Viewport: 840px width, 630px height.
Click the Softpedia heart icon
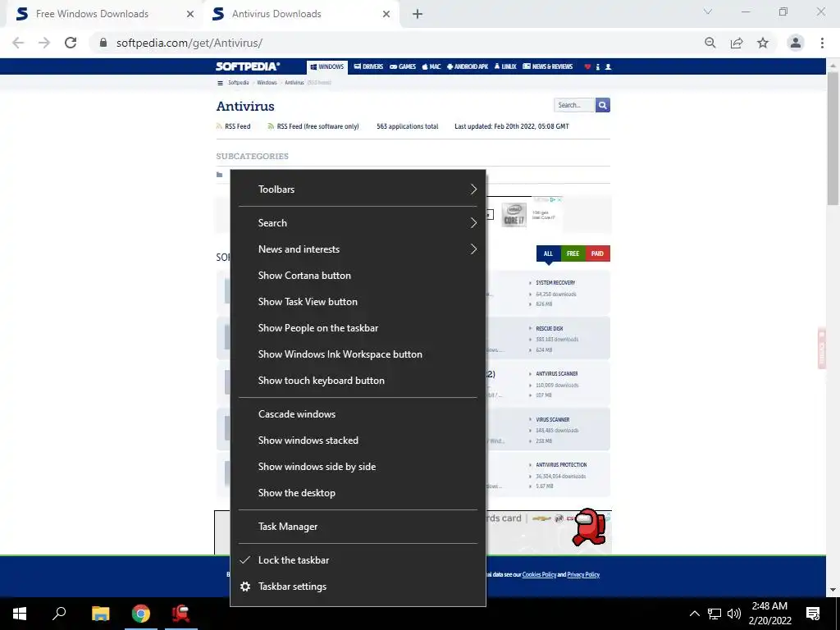coord(587,67)
